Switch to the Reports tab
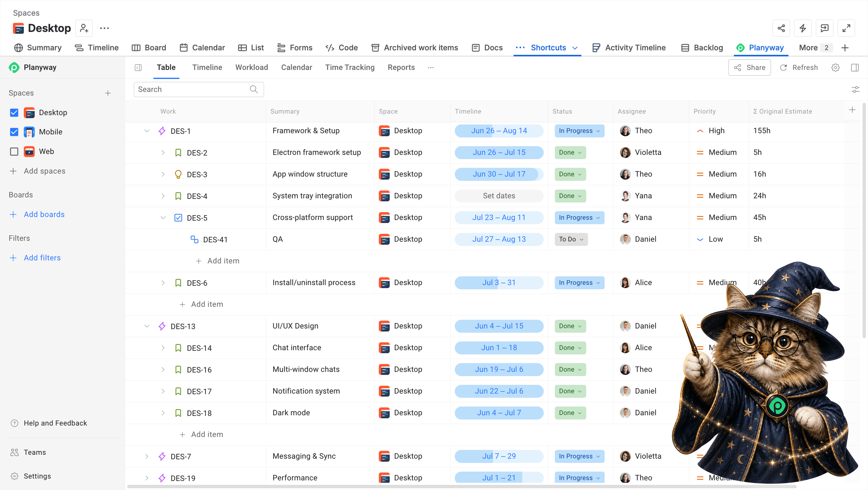 (x=401, y=68)
